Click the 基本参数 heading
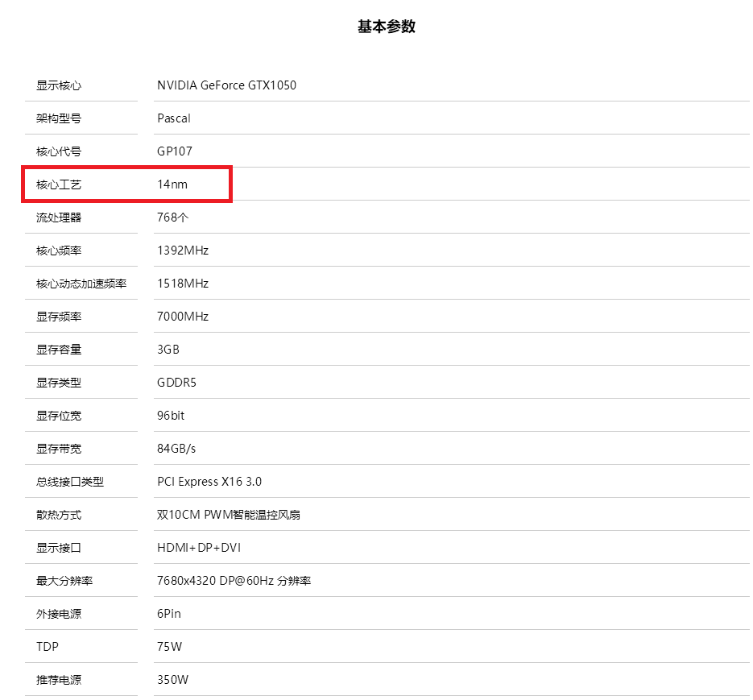 [386, 27]
